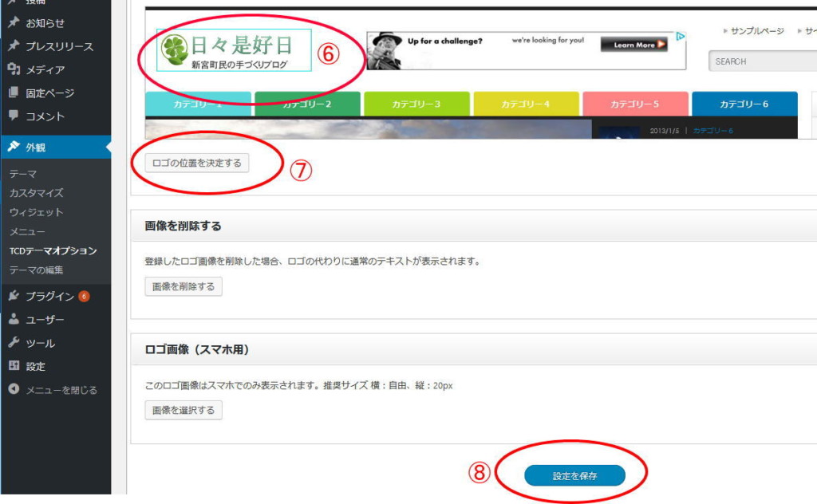Click the 画像を選択する button

point(184,410)
